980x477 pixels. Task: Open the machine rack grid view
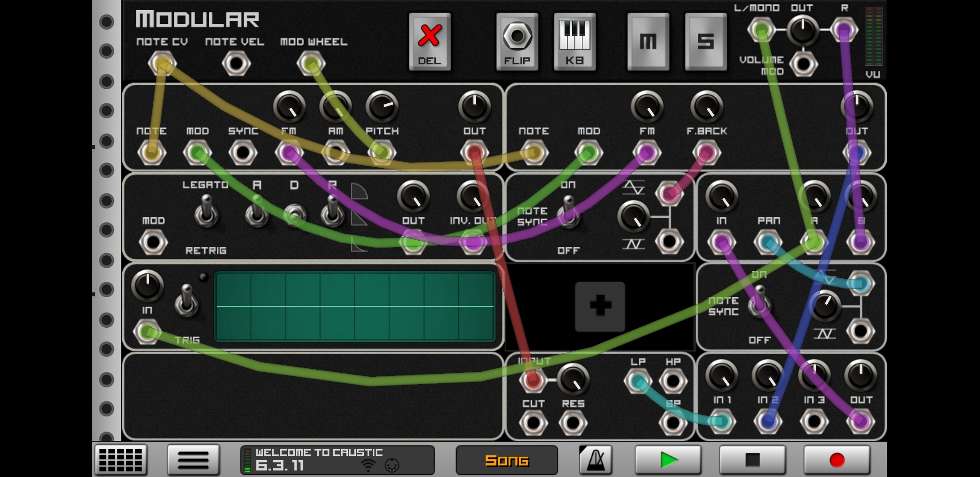(121, 460)
